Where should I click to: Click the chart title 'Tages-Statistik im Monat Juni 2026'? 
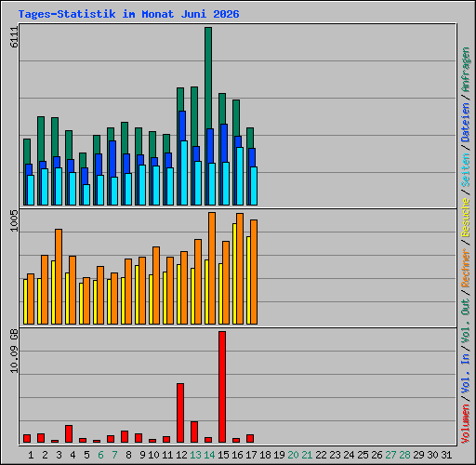[128, 14]
